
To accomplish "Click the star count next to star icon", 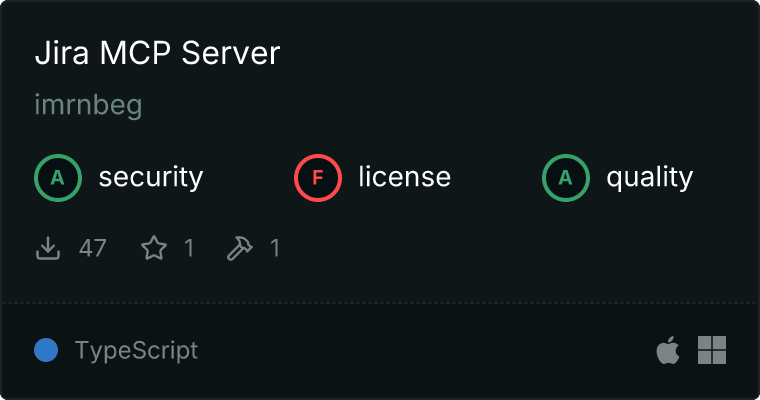I will 188,248.
